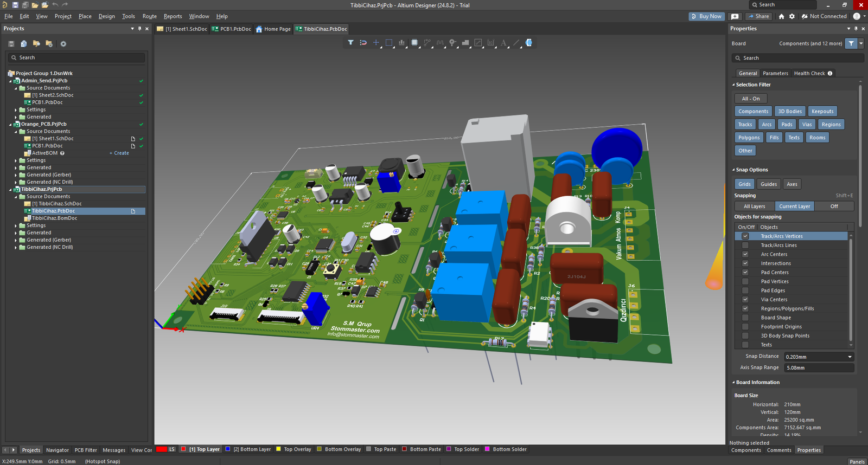Select the Place Component chip tool
This screenshot has height=465, width=868.
click(414, 42)
